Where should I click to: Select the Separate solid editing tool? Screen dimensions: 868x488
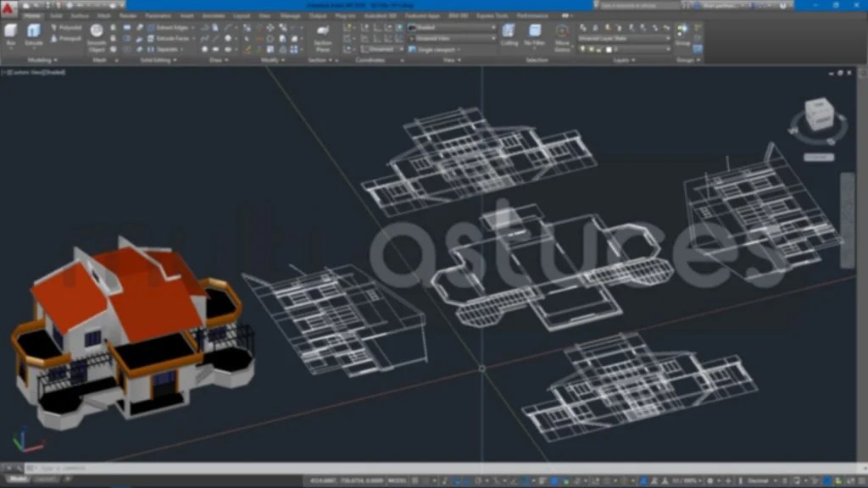click(164, 49)
